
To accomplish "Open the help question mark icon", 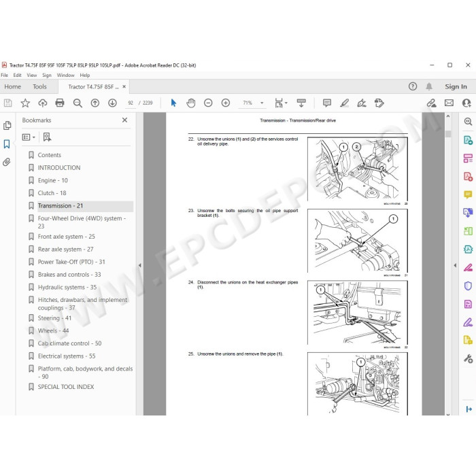I will [x=413, y=86].
